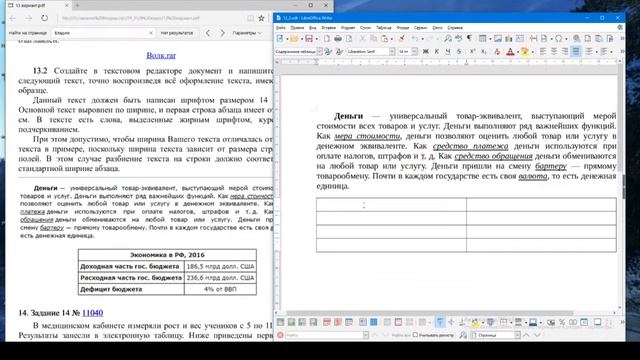640x360 pixels.
Task: Print the document in Writer
Action: coord(338,39)
